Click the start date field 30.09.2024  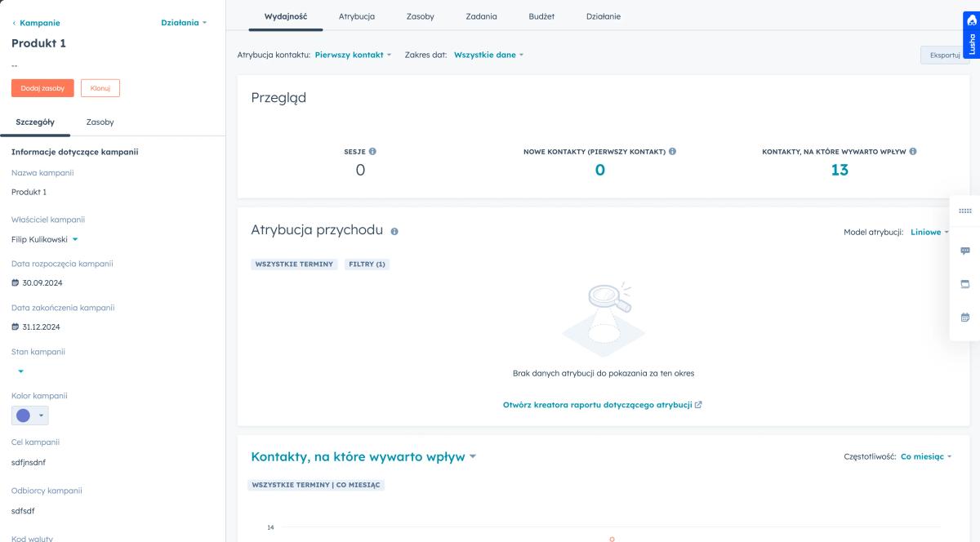click(37, 283)
